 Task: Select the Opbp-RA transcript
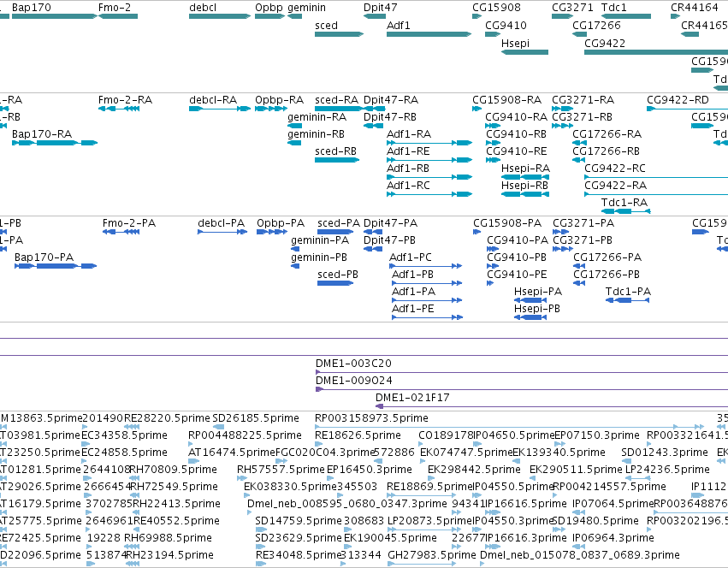pos(271,109)
